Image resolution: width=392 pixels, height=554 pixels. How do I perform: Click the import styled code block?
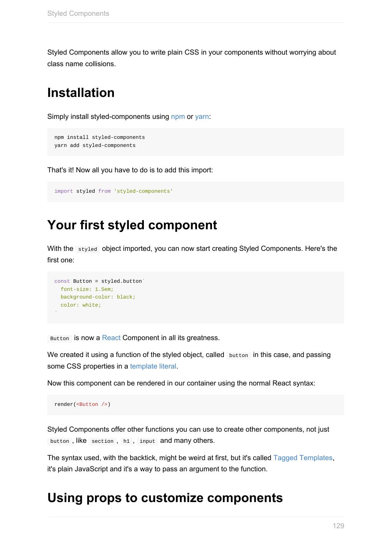pyautogui.click(x=113, y=191)
